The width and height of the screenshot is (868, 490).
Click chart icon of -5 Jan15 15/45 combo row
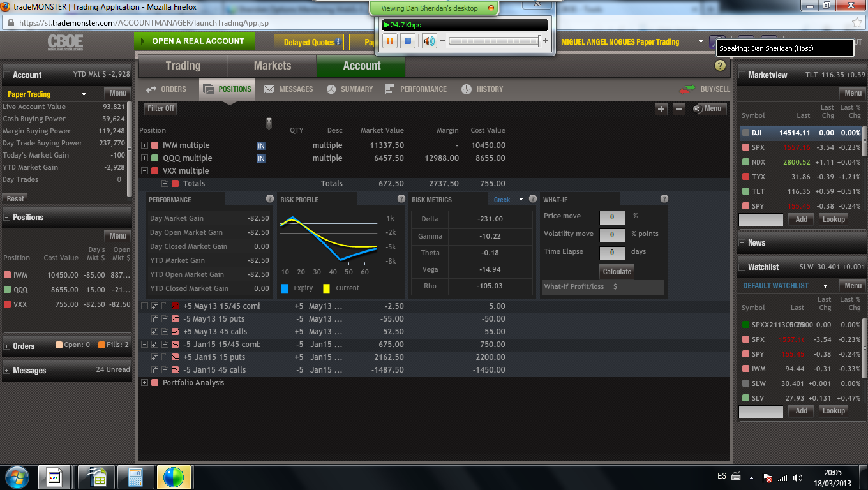[x=176, y=345]
